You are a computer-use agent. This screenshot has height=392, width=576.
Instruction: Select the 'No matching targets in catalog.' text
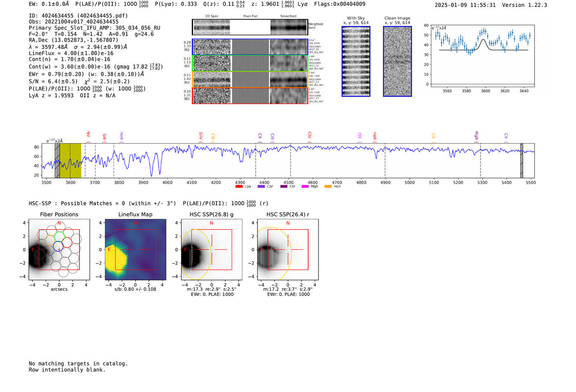pos(78,364)
